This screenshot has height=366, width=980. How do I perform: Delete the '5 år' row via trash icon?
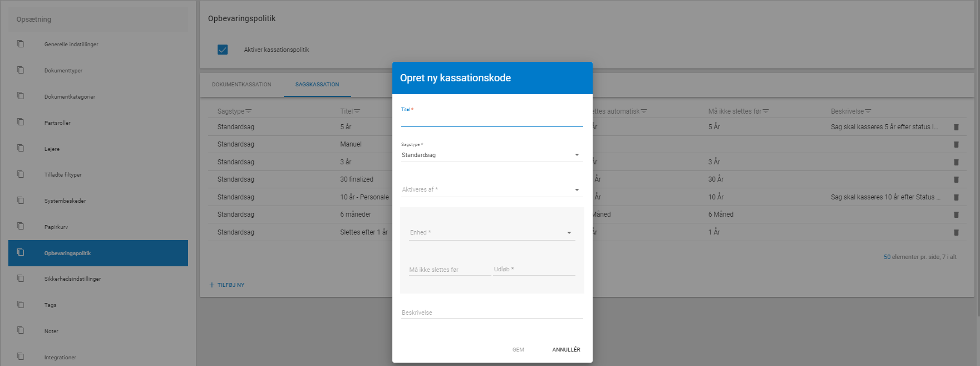pyautogui.click(x=957, y=127)
